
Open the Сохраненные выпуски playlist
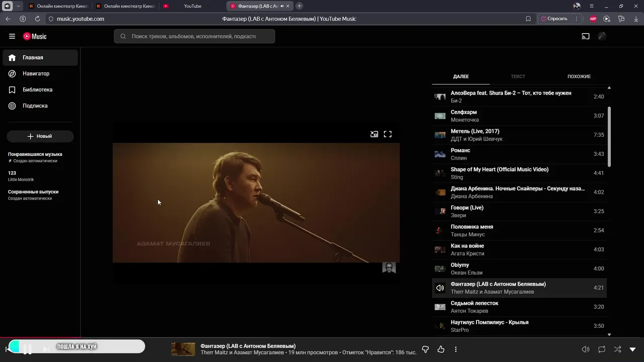(40, 195)
